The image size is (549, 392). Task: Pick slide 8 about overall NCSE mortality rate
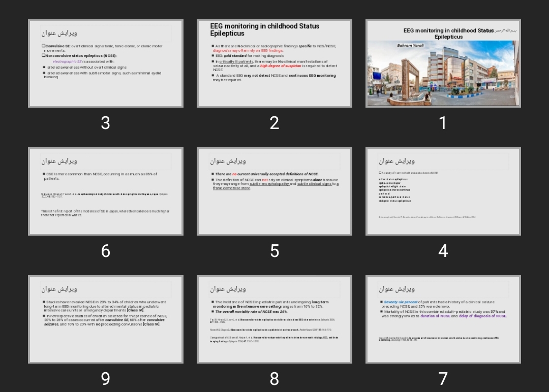(x=274, y=319)
